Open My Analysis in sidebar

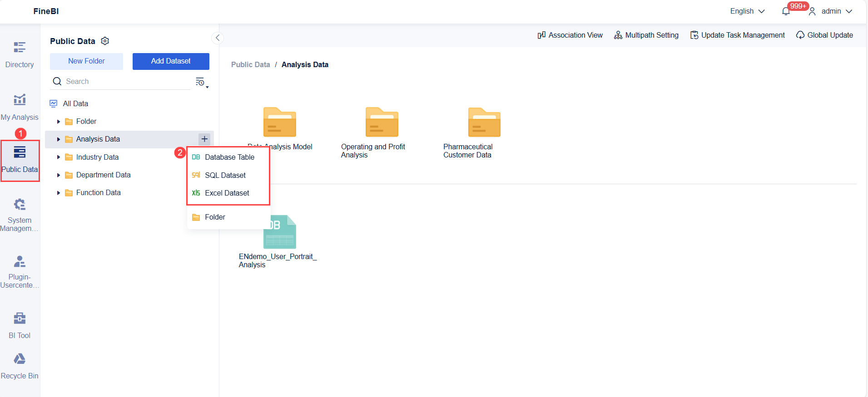(20, 108)
